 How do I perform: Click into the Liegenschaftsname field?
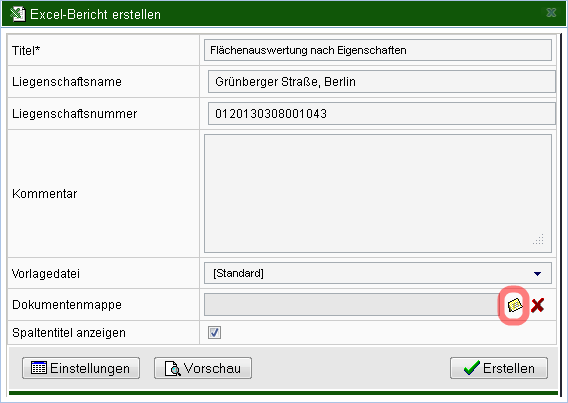click(x=382, y=81)
